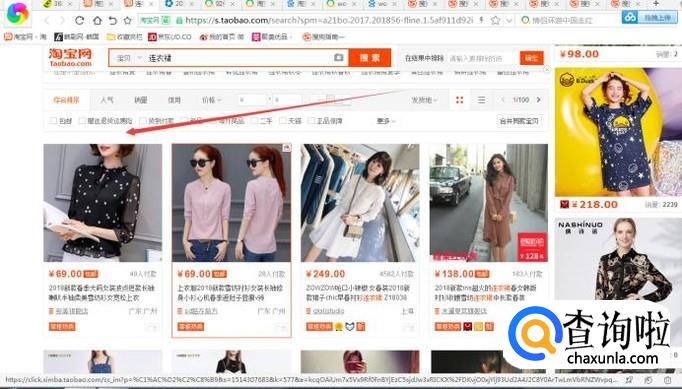Open the 发货地 location dropdown
682x389 pixels.
pos(424,100)
